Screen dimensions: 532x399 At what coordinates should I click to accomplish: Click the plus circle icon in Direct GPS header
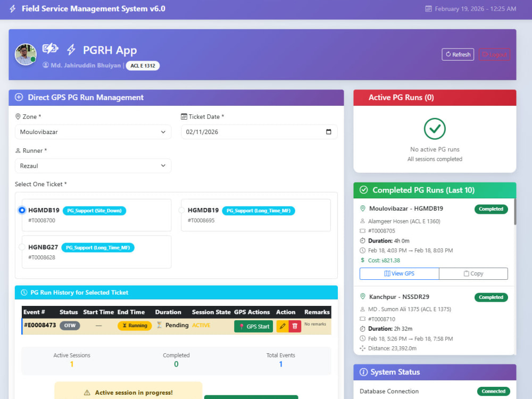tap(19, 97)
